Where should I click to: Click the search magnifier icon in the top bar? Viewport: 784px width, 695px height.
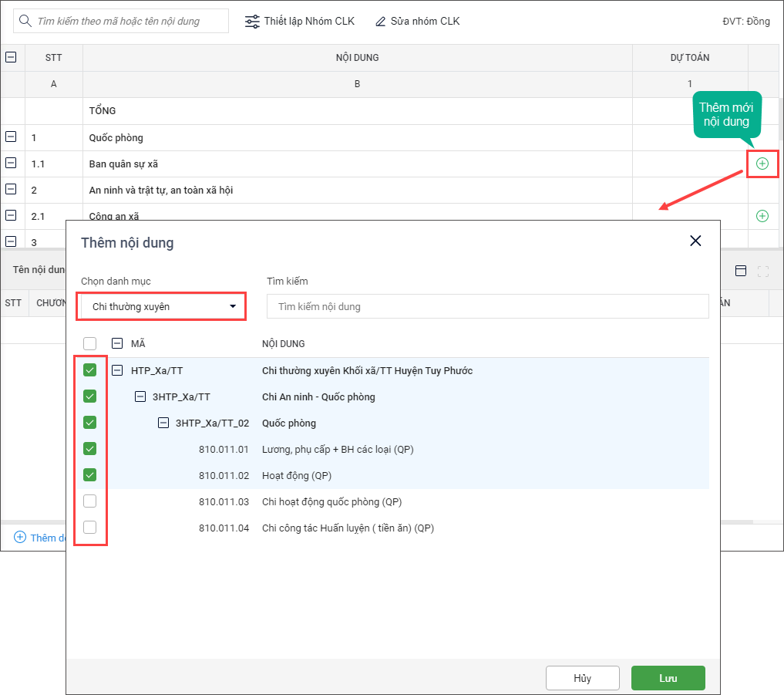pos(25,21)
